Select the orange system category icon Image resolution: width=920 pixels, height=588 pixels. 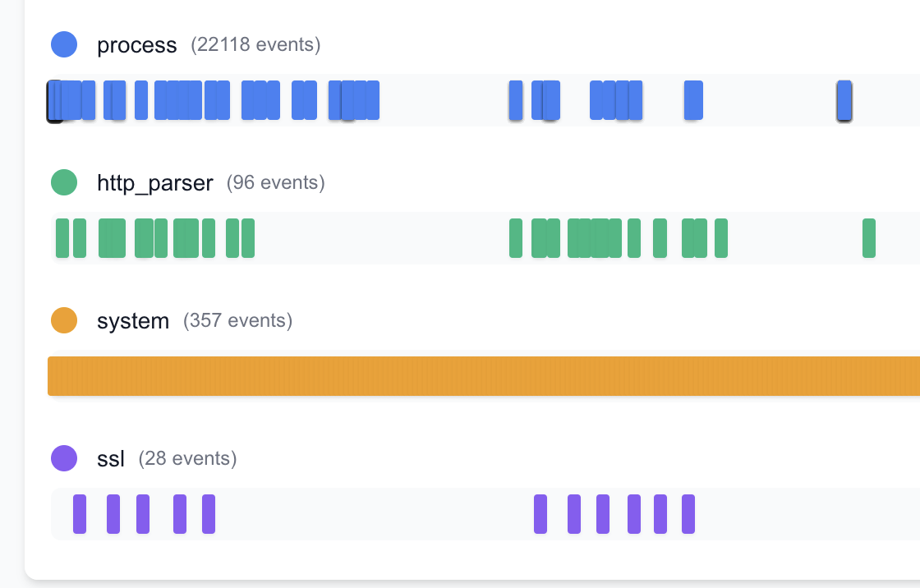[x=64, y=319]
